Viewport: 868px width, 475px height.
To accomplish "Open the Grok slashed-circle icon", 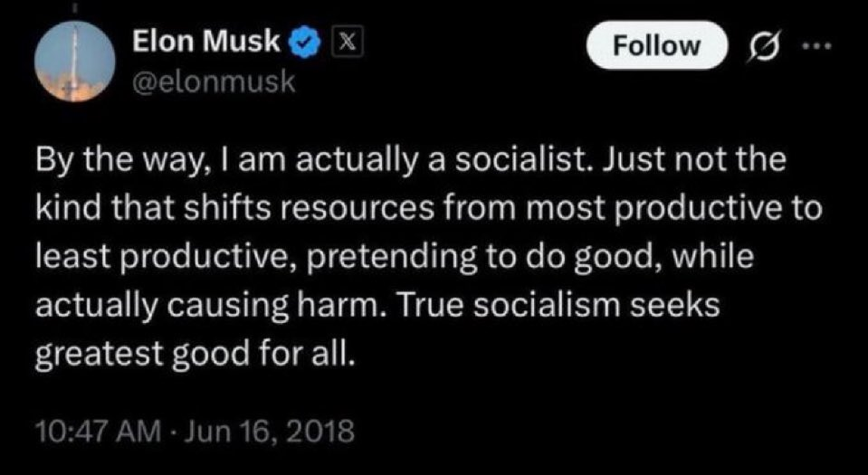I will pos(766,45).
